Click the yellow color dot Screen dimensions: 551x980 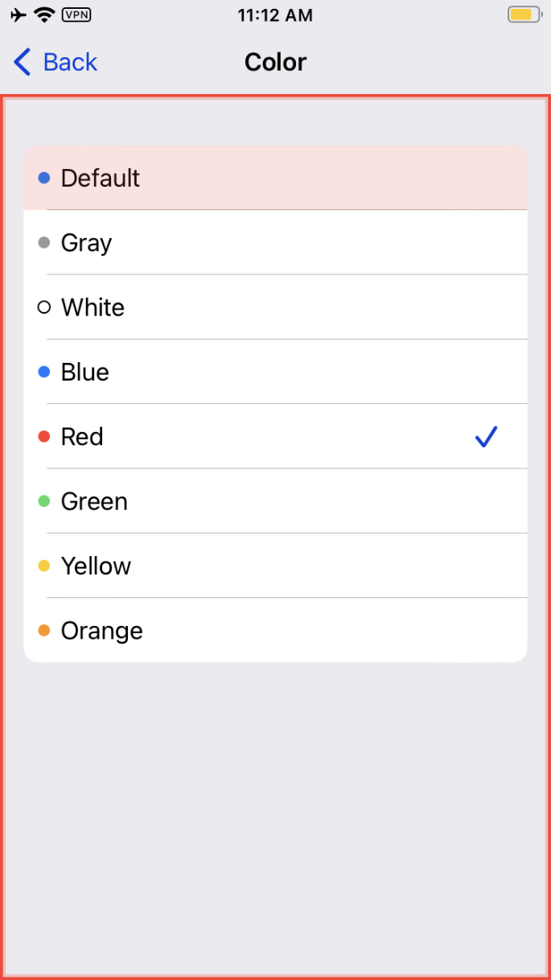coord(44,566)
